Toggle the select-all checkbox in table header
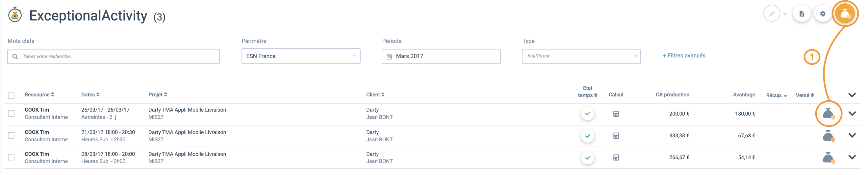868x175 pixels. click(x=11, y=96)
